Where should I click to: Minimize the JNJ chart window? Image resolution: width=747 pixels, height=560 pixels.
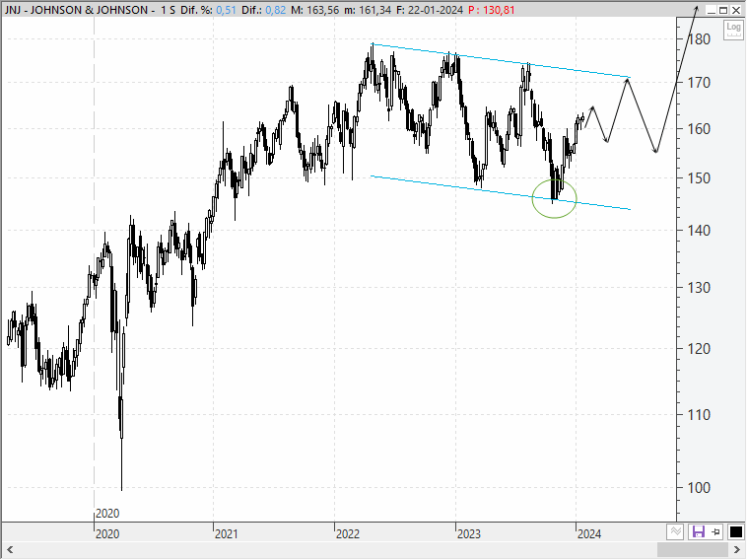point(712,10)
